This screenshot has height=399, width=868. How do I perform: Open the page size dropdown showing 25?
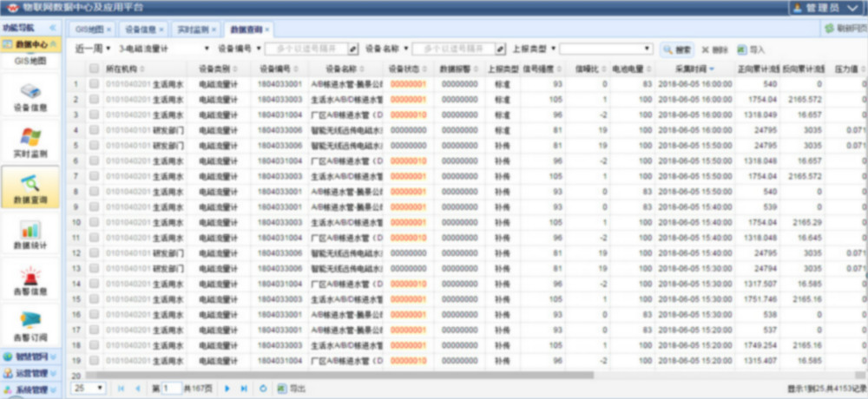pos(89,388)
